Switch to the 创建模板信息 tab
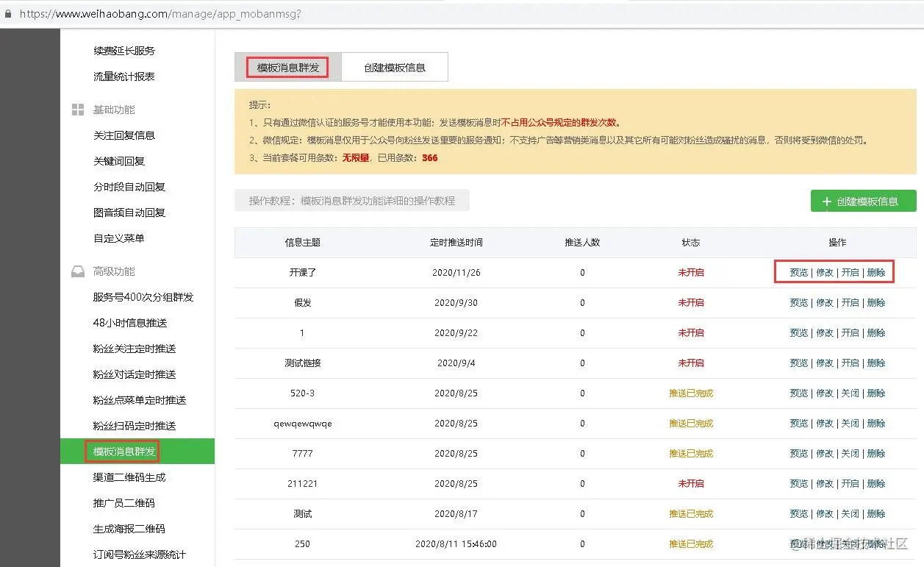The image size is (924, 567). [x=395, y=67]
